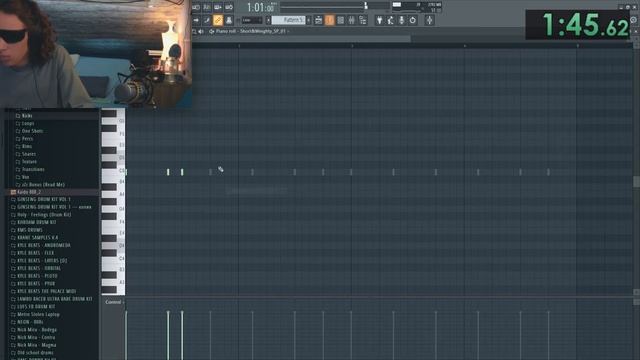Toggle the orange Piano roll view button
Image resolution: width=640 pixels, height=360 pixels.
[329, 20]
